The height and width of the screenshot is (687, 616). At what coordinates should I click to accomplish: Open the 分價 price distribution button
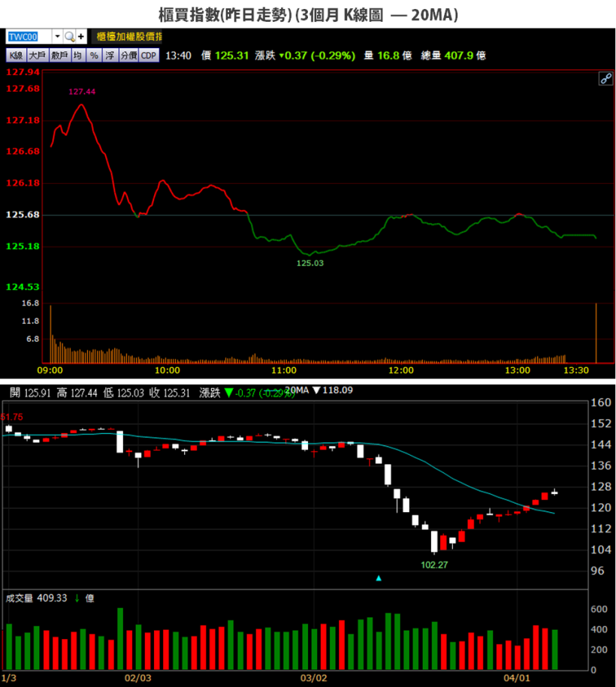pos(128,56)
